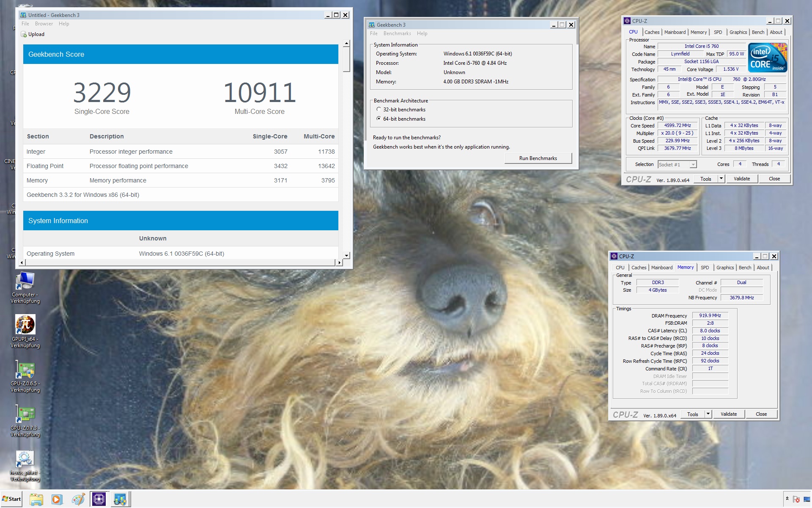This screenshot has width=812, height=508.
Task: Open the GPU-Z.0.6.5 desktop shortcut
Action: coord(25,376)
